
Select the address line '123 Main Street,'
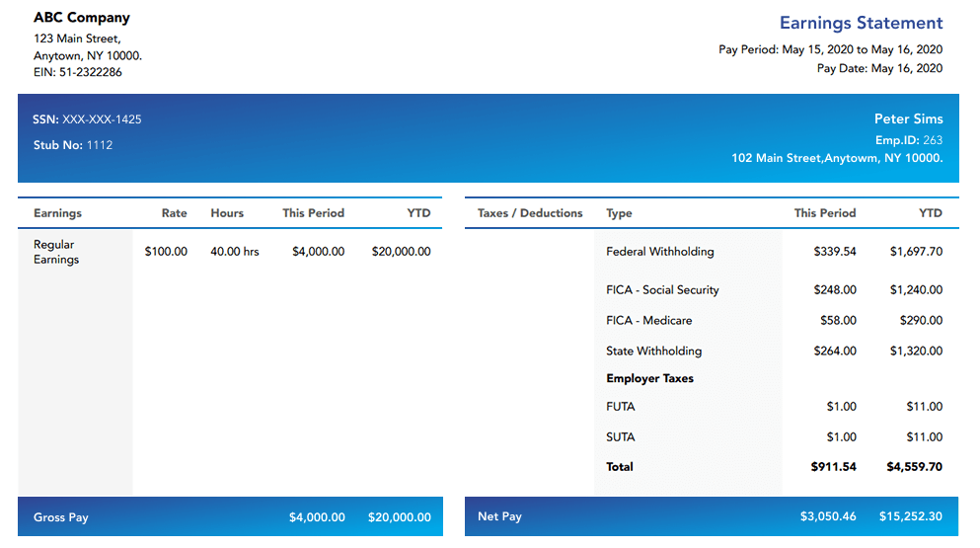[x=78, y=39]
